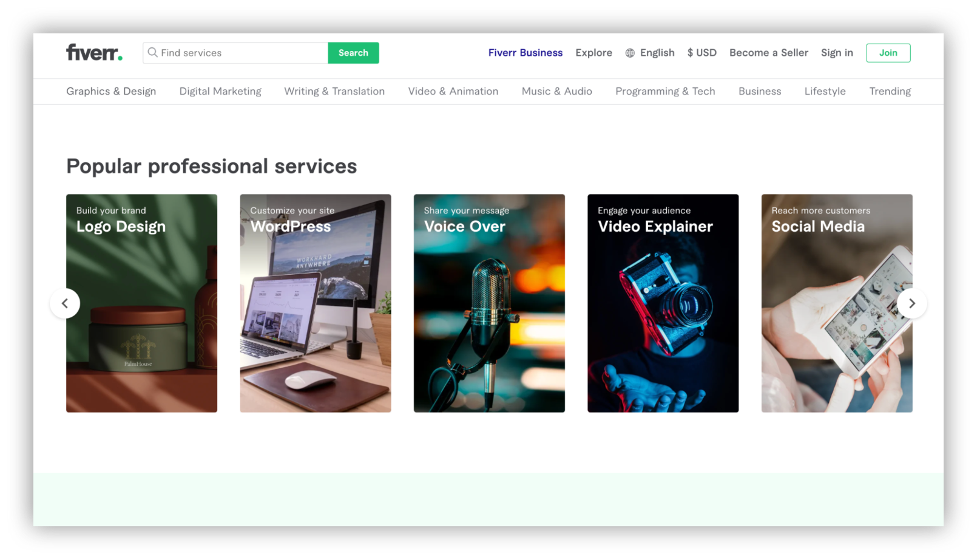Click the globe language icon

pyautogui.click(x=630, y=53)
